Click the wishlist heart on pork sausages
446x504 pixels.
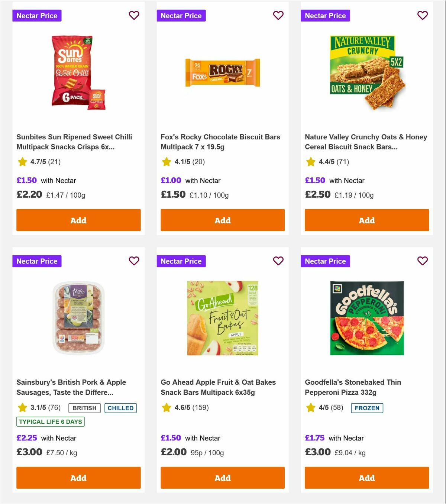[134, 261]
